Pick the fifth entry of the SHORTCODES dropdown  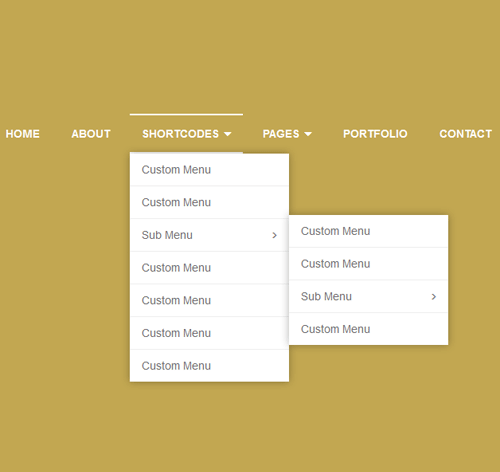coord(209,300)
